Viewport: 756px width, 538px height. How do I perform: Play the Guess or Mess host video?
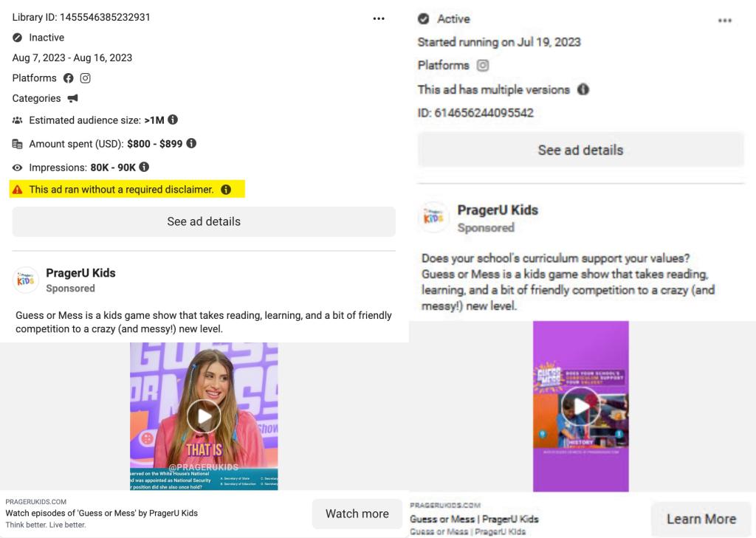tap(204, 416)
